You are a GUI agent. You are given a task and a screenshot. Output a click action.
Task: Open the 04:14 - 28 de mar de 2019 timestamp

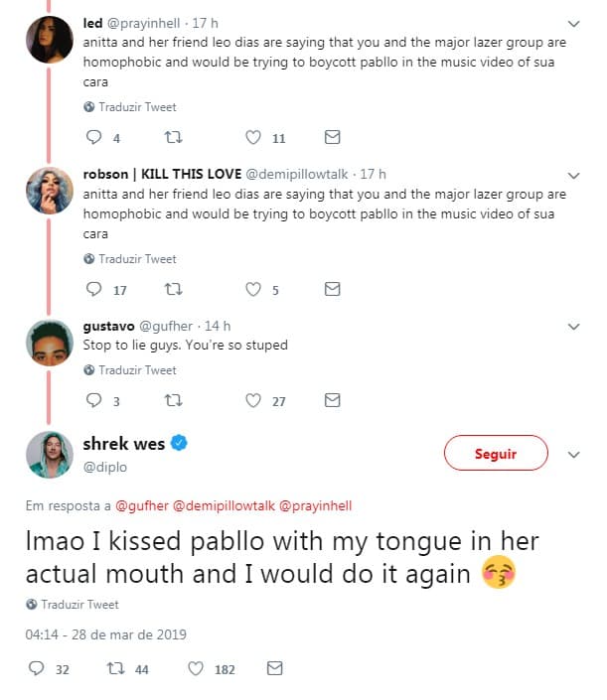106,634
